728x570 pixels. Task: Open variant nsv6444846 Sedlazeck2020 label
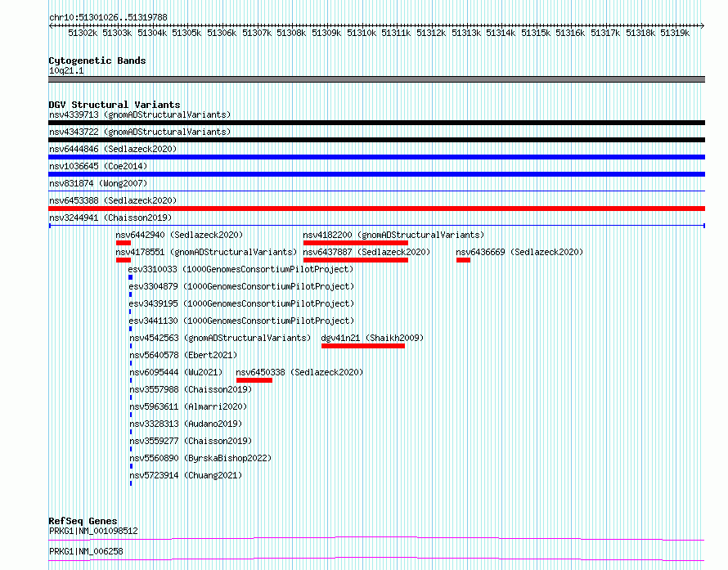pos(113,149)
